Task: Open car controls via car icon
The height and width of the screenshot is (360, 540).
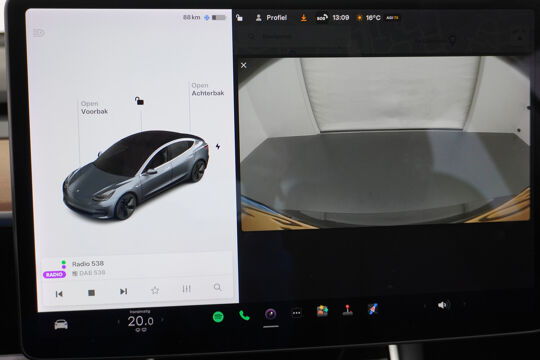Action: coord(61,325)
